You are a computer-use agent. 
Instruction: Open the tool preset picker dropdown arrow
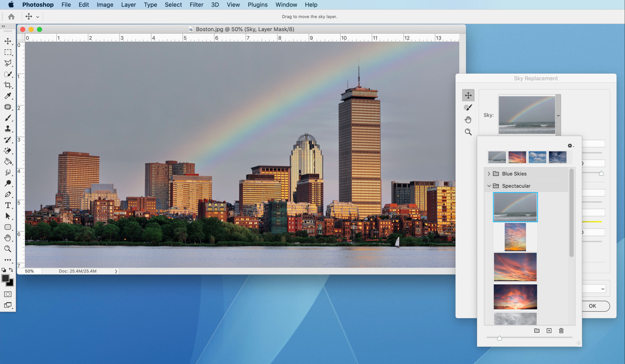click(38, 17)
